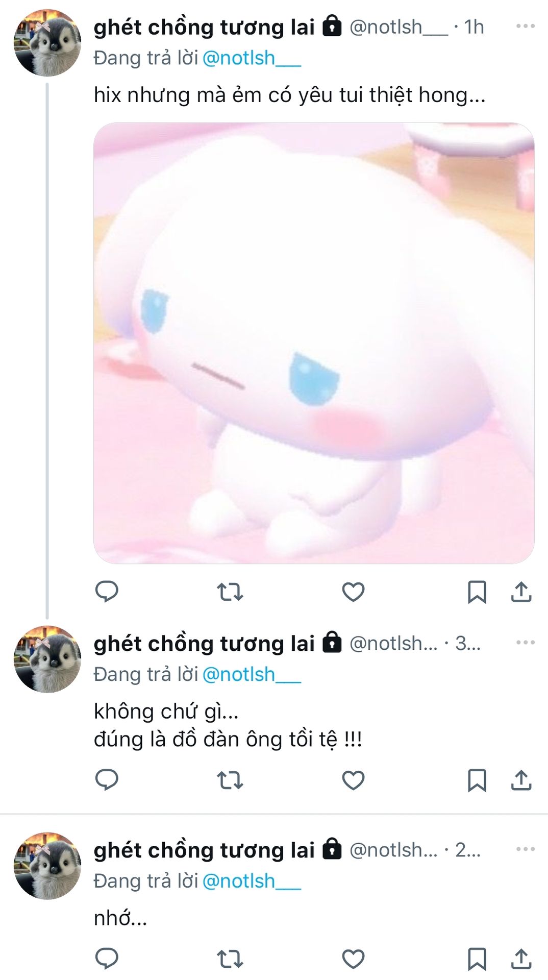Image resolution: width=548 pixels, height=980 pixels.
Task: Open more options on 'nhớ...' tweet
Action: 525,849
